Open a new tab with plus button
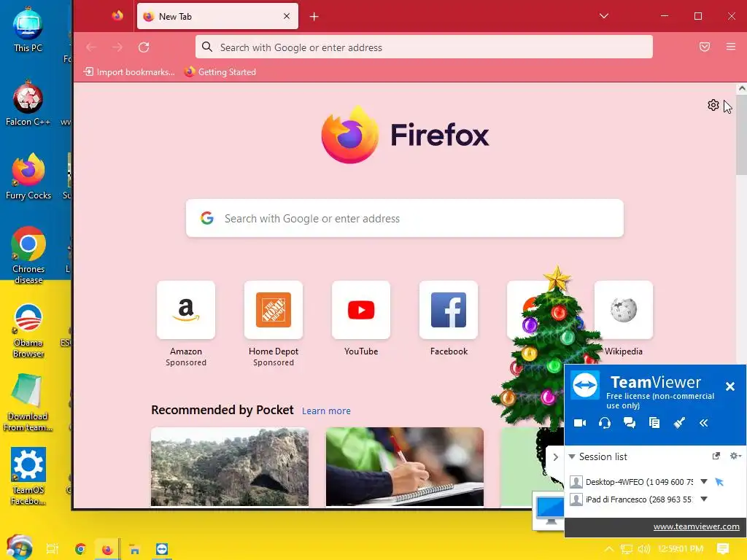747x560 pixels. pos(314,17)
